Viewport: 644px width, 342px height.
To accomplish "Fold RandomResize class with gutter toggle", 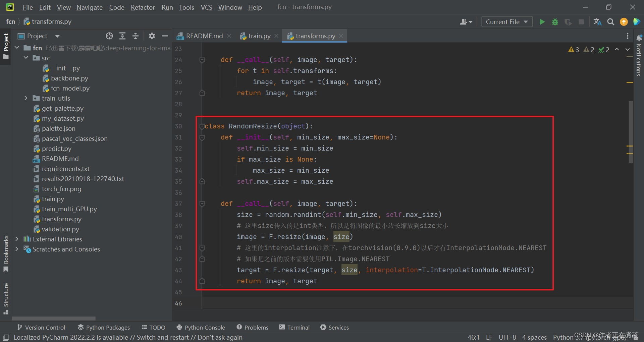I will 202,126.
